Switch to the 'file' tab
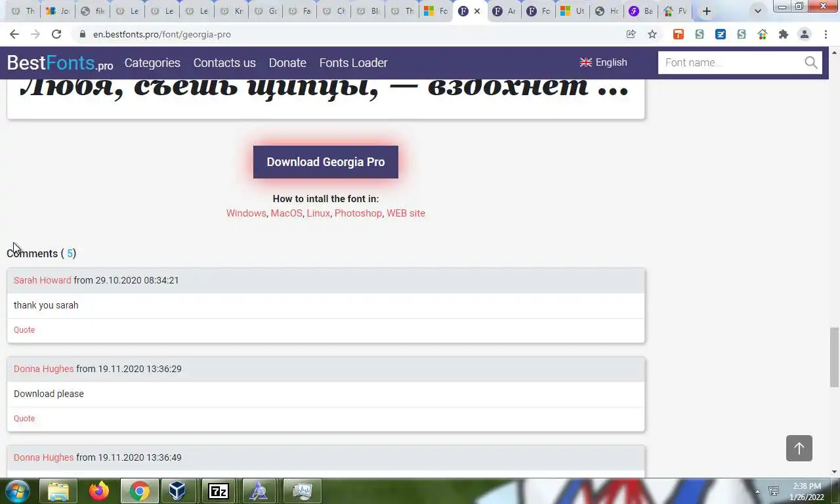 (92, 11)
